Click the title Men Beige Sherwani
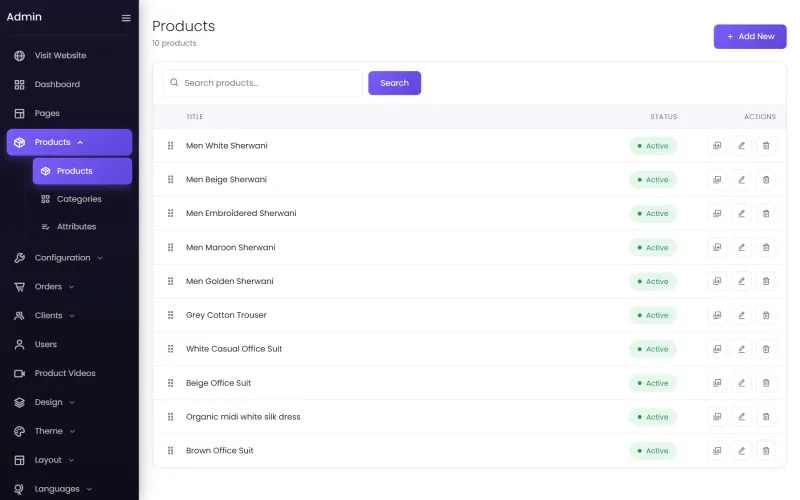Image resolution: width=800 pixels, height=500 pixels. click(x=226, y=180)
